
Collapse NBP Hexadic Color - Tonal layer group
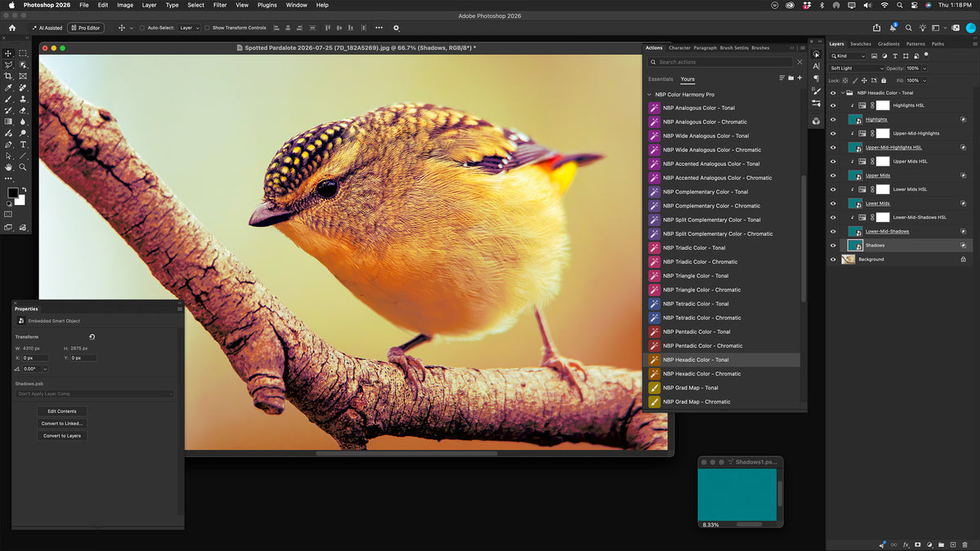click(843, 93)
